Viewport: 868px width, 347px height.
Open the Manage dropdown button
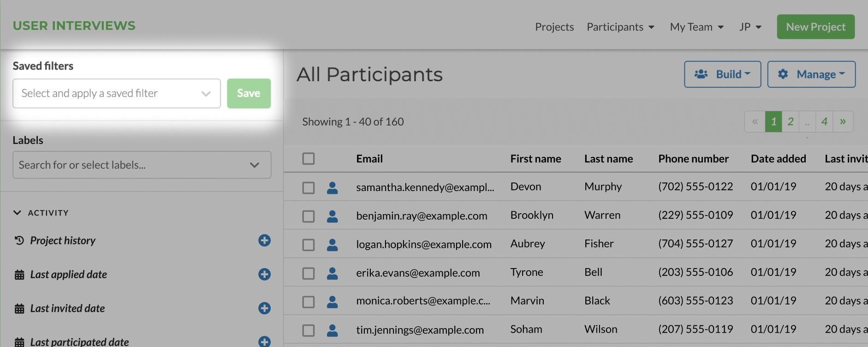coord(811,74)
